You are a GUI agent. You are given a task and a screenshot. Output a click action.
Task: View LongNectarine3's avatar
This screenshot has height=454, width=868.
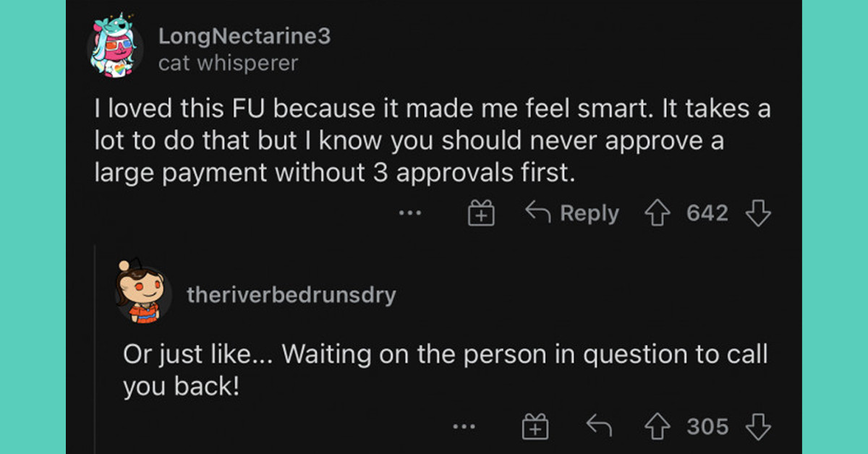click(115, 48)
